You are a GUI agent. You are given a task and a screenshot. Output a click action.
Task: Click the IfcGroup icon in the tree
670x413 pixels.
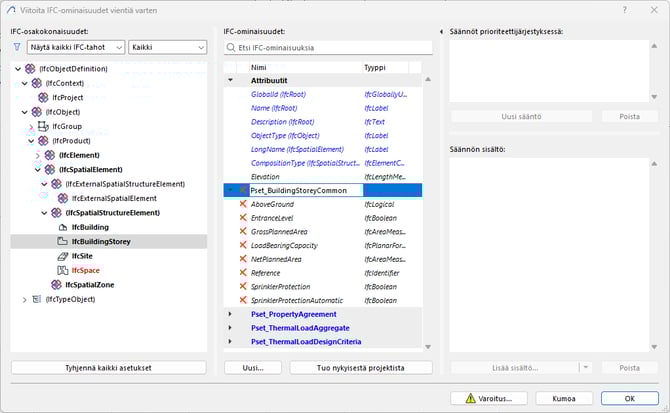point(43,127)
